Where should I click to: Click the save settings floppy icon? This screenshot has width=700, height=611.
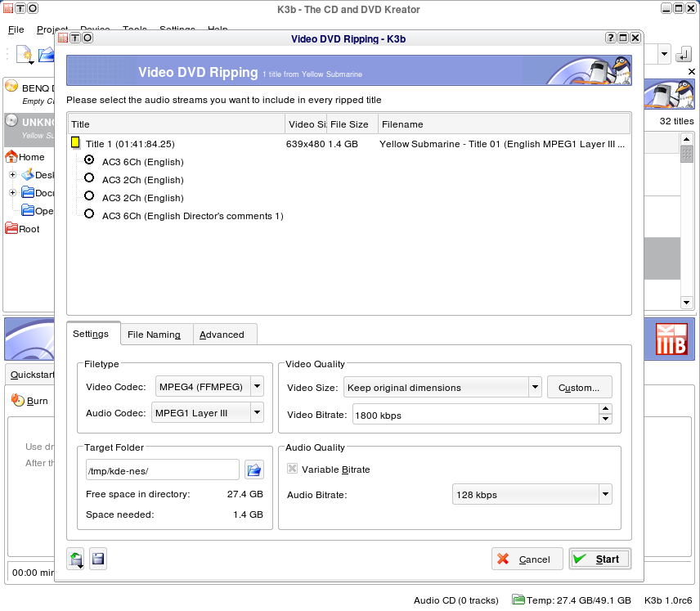[98, 559]
